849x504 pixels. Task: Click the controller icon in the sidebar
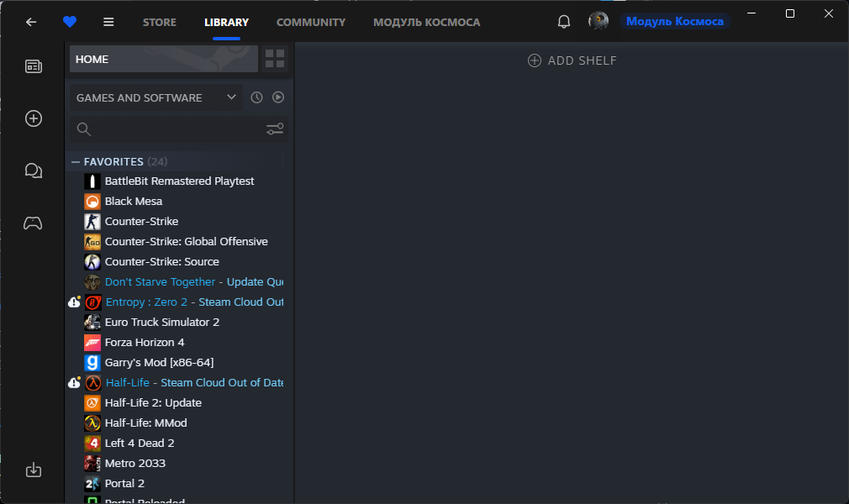33,223
